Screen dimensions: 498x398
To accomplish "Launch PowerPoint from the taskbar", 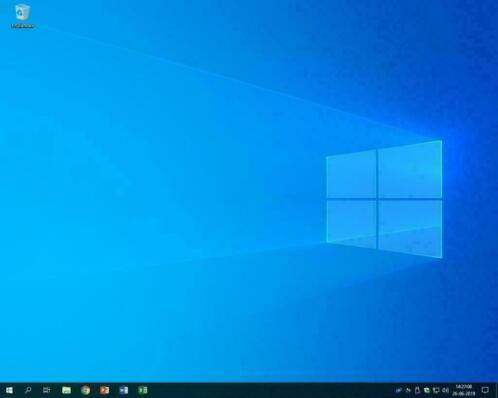I will coord(104,390).
